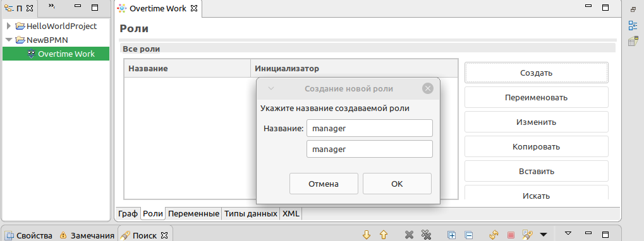
Task: Click the Переименовать button
Action: pyautogui.click(x=536, y=98)
